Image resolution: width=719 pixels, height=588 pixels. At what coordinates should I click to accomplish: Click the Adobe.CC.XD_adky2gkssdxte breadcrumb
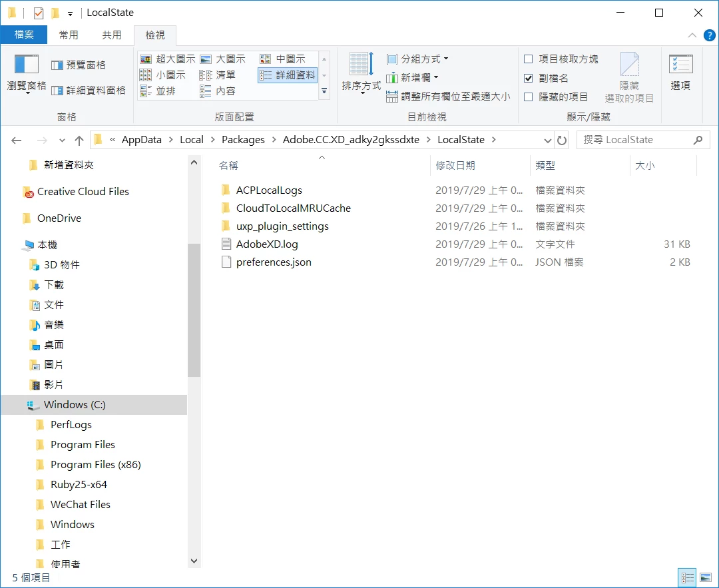point(351,140)
